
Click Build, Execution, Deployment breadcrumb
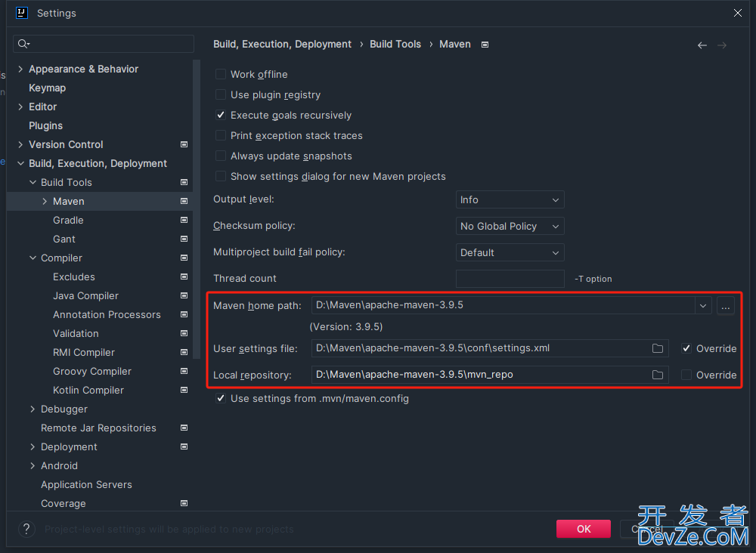pos(282,45)
